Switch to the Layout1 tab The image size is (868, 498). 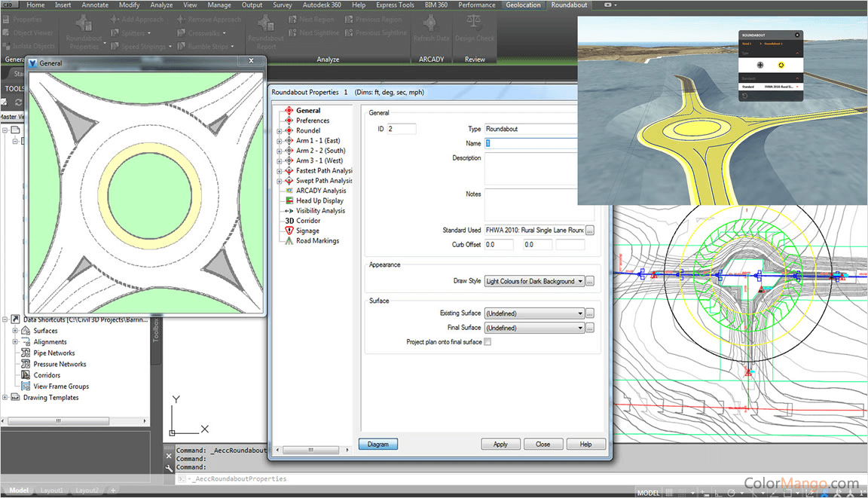coord(51,490)
